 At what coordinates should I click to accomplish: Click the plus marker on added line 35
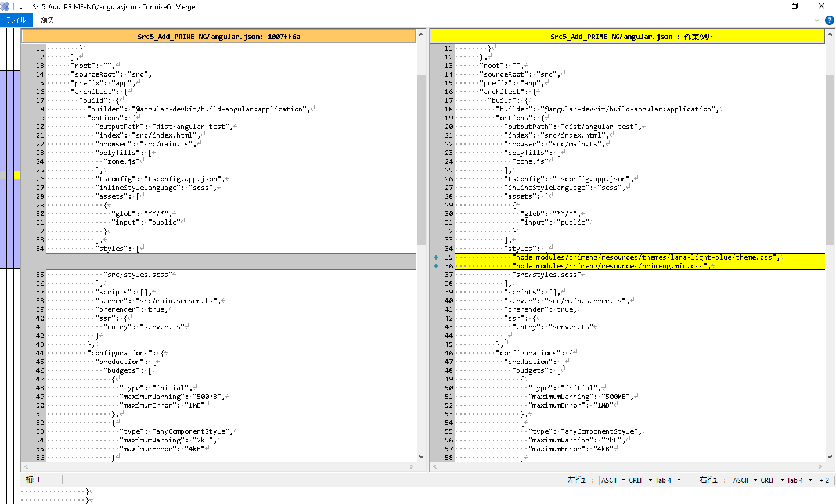tap(435, 257)
